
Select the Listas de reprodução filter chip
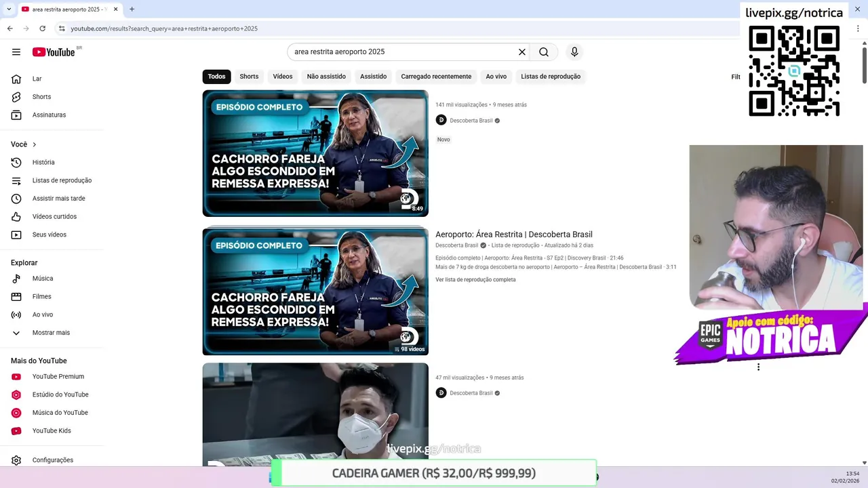[551, 77]
